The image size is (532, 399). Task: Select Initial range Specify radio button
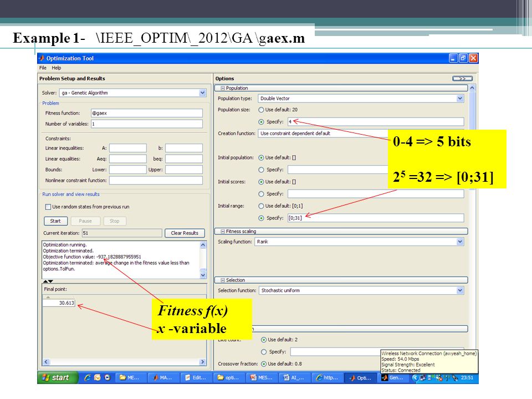click(261, 218)
